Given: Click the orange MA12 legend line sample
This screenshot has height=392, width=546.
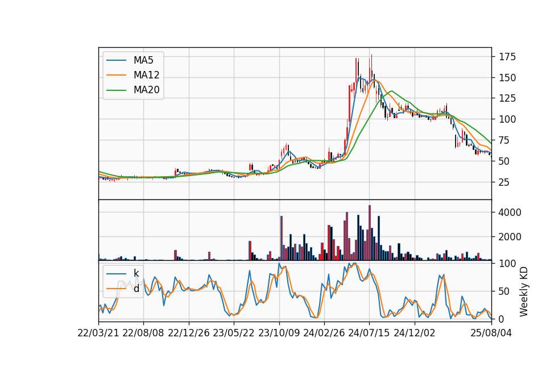Looking at the screenshot, I should [x=116, y=75].
